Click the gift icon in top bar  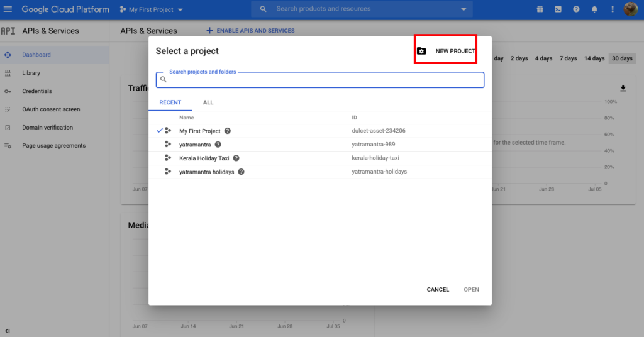pyautogui.click(x=540, y=9)
